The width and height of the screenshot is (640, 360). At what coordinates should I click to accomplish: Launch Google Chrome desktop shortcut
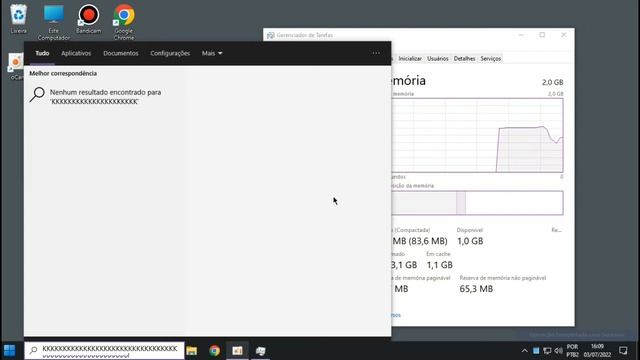124,22
